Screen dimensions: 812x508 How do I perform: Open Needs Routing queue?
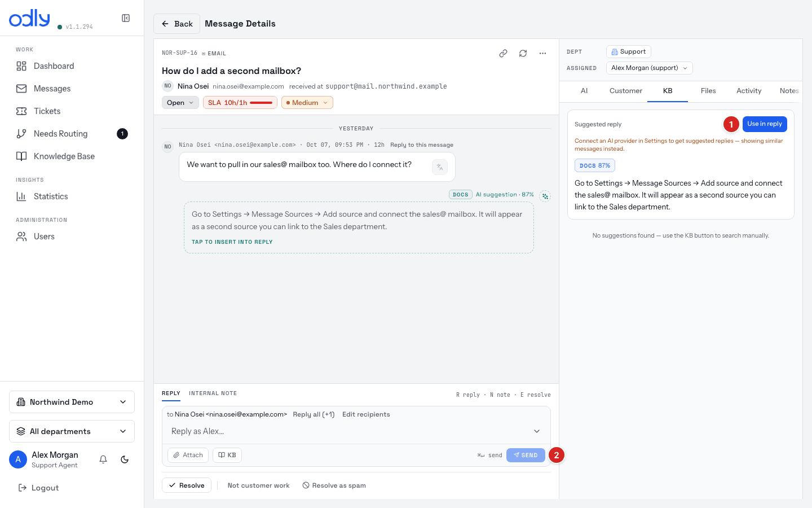coord(72,134)
